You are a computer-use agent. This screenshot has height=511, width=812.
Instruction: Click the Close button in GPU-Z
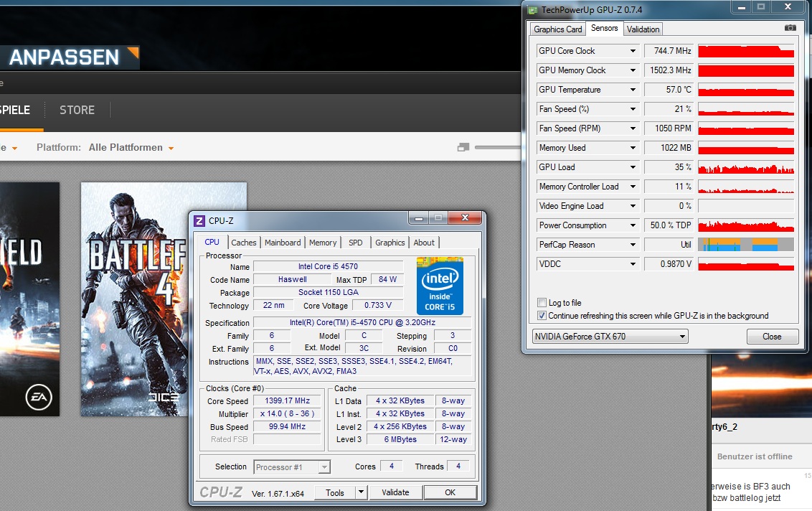coord(772,337)
